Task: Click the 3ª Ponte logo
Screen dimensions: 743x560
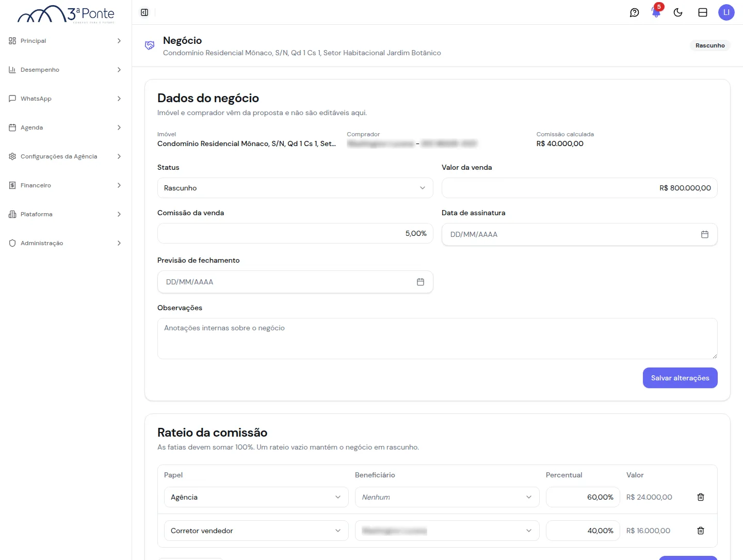Action: (66, 14)
